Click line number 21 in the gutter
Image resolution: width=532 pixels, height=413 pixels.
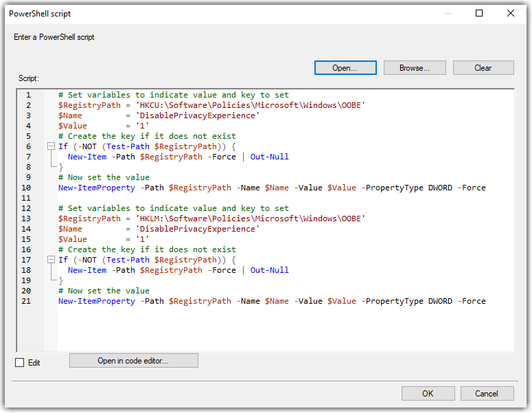click(26, 301)
